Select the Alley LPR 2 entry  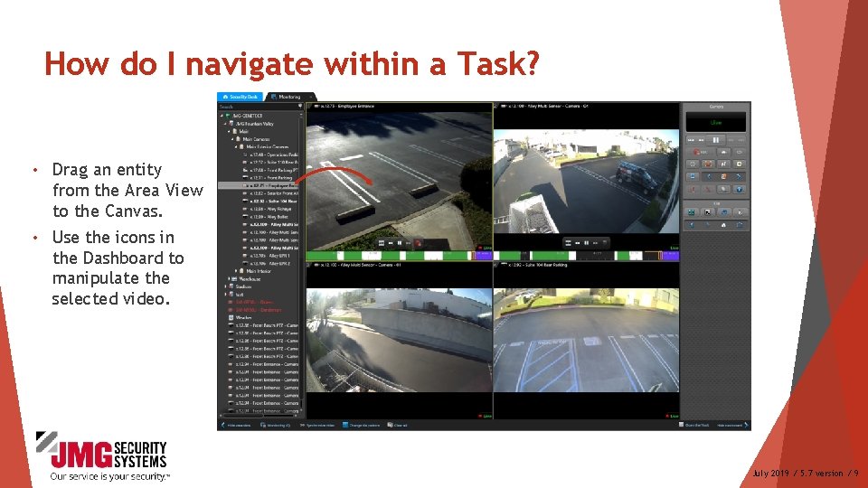click(267, 263)
